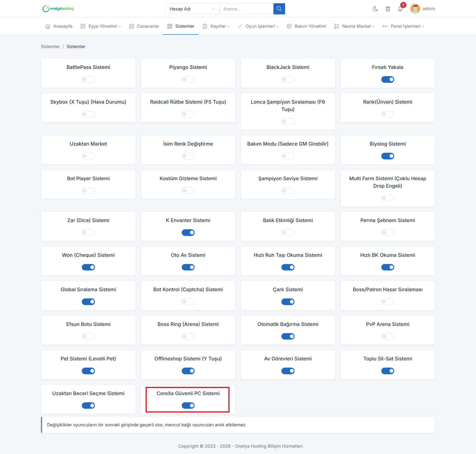The image size is (476, 454).
Task: Click the Arama search field
Action: click(246, 9)
